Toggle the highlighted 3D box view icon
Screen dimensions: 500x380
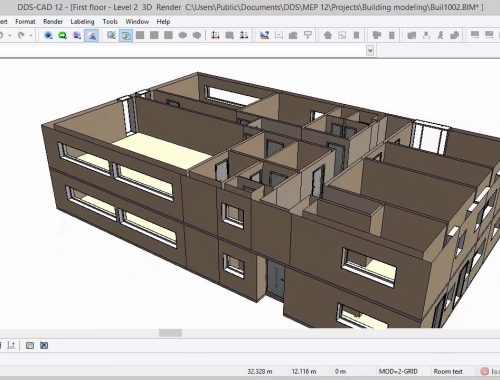(126, 35)
